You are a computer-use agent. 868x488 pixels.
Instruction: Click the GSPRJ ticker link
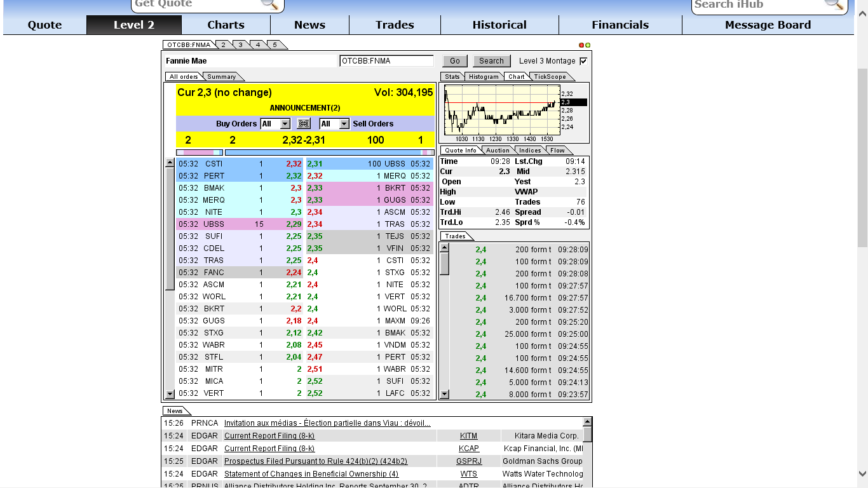point(469,461)
